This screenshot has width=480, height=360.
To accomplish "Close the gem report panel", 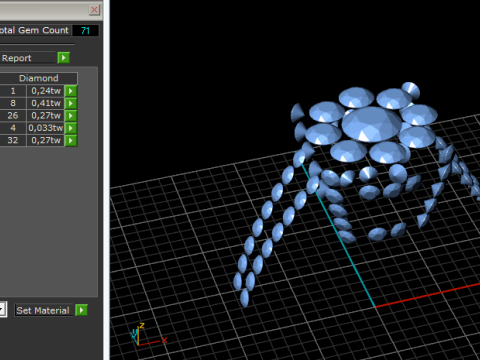I will [x=94, y=10].
